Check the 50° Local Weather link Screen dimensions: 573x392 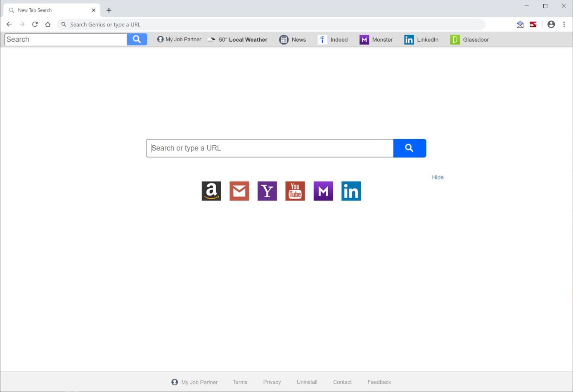tap(237, 40)
